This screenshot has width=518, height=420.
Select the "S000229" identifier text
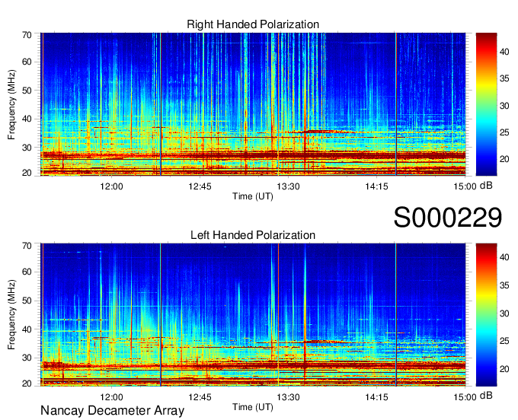(448, 218)
